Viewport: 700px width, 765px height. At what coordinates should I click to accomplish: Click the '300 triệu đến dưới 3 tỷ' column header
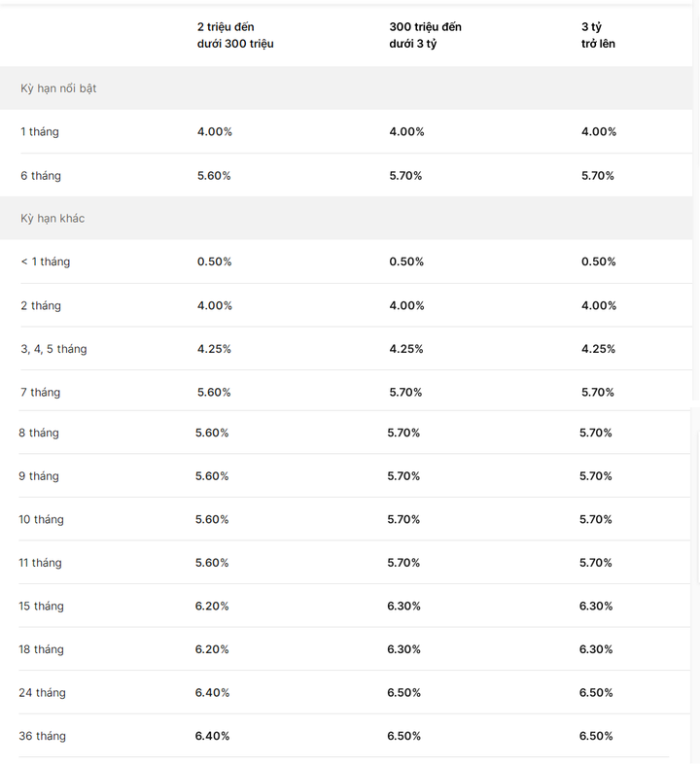(425, 35)
